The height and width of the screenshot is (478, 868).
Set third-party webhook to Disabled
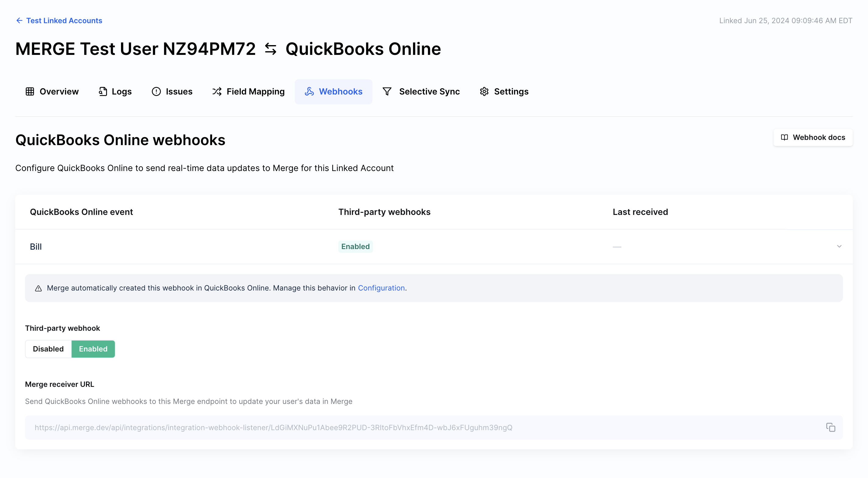pyautogui.click(x=48, y=349)
